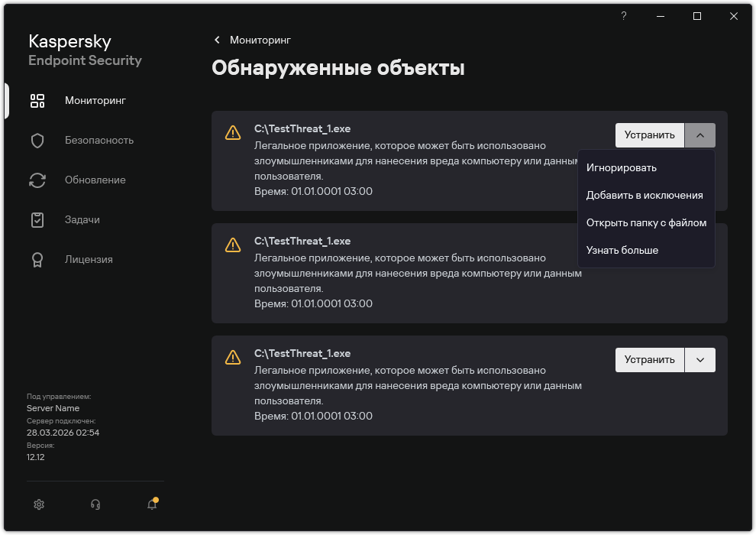
Task: Click the Лицензия badge icon
Action: pos(37,260)
